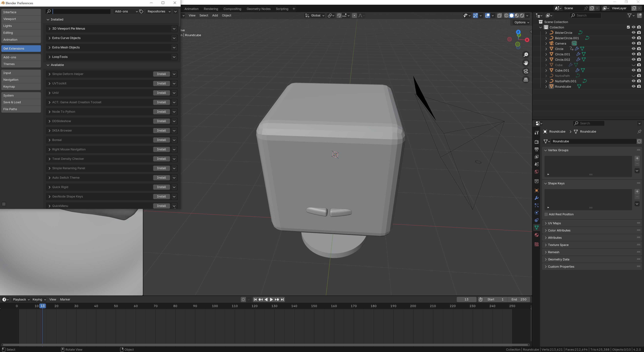The width and height of the screenshot is (644, 352).
Task: Open the View Layer properties tab
Action: [536, 157]
